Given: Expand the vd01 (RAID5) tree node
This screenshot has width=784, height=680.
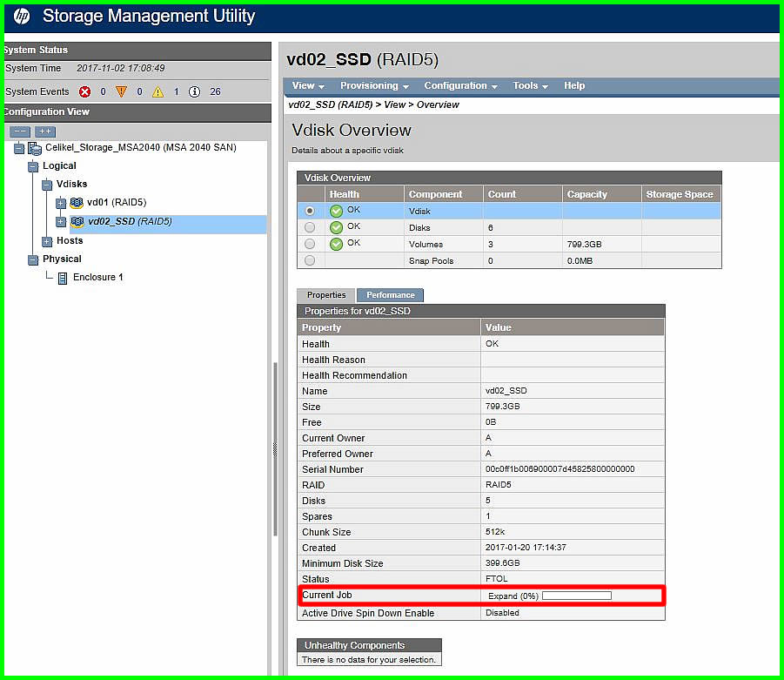Looking at the screenshot, I should coord(61,203).
